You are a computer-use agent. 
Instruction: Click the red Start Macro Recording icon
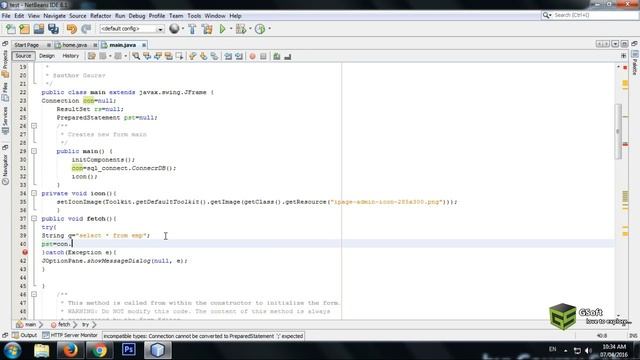252,56
